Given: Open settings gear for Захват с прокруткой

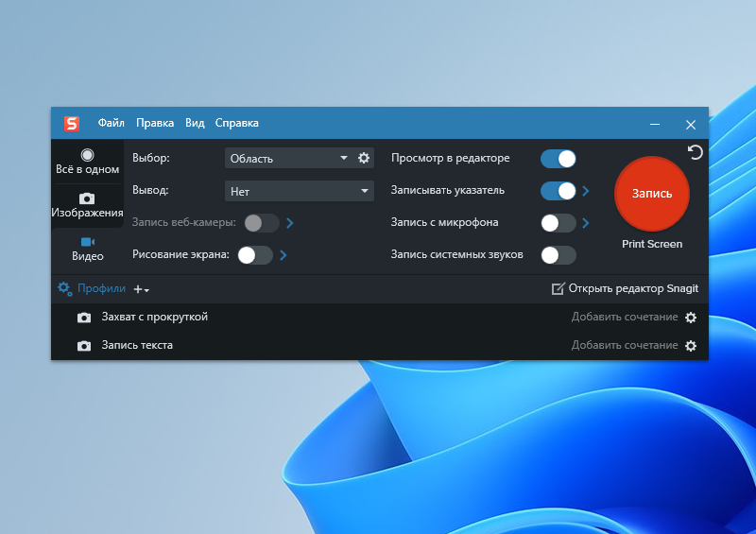Looking at the screenshot, I should point(691,318).
